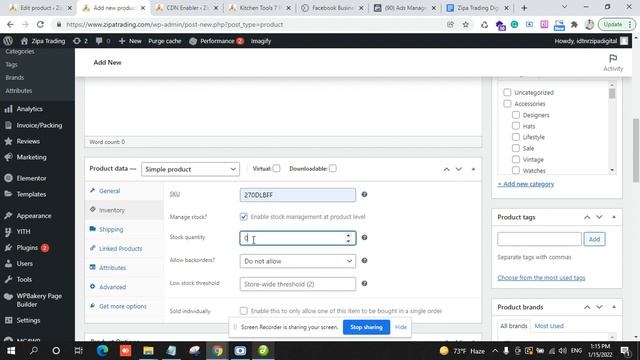
Task: Click the WordPress logo in admin bar
Action: (8, 41)
